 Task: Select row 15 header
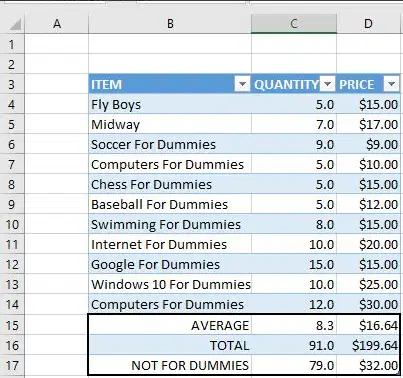(12, 325)
